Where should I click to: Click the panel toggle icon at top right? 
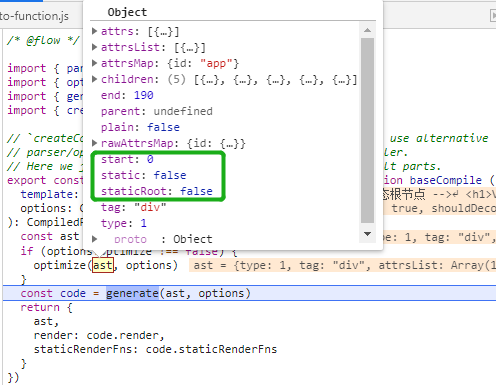coord(493,16)
